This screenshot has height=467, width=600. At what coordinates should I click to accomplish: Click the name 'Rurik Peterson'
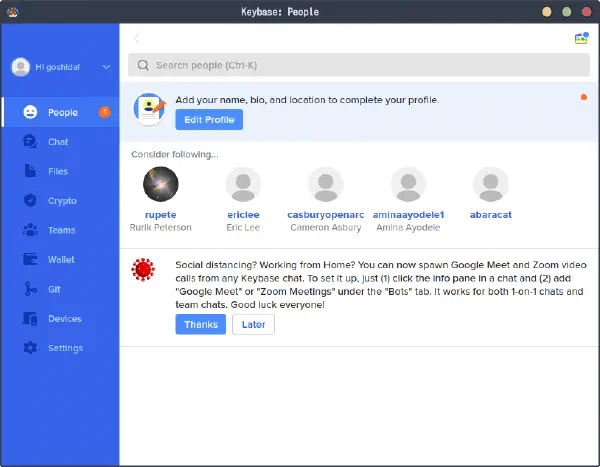pos(161,227)
